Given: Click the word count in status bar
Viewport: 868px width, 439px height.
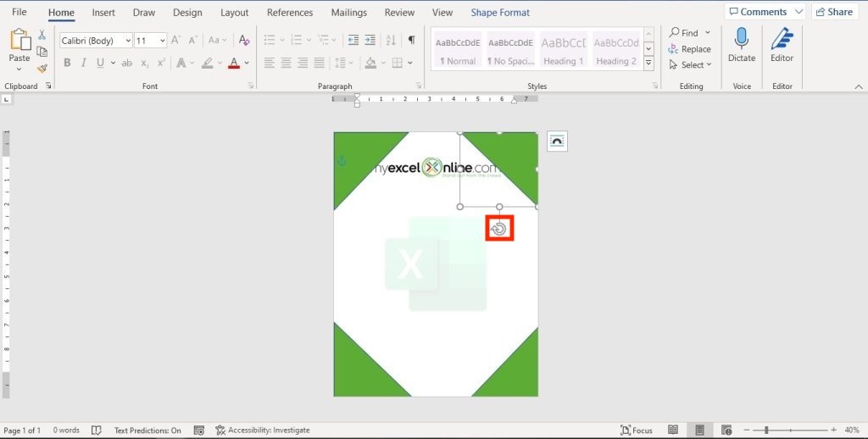Looking at the screenshot, I should tap(66, 431).
